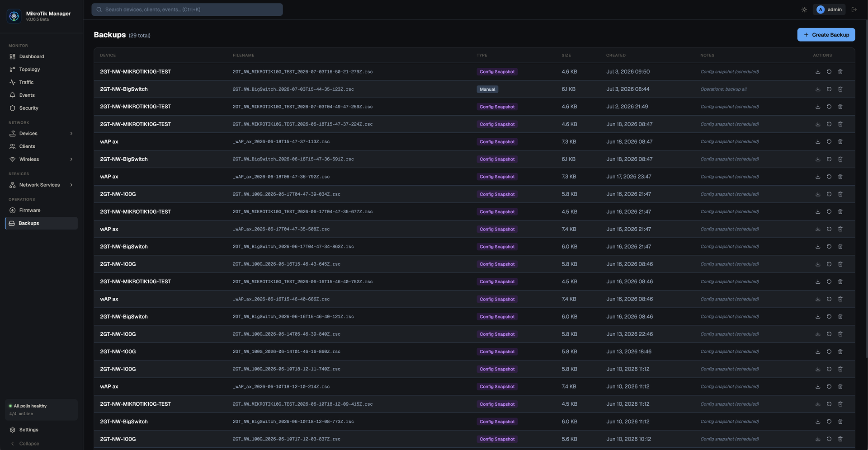Click the Manual type badge
The image size is (868, 450).
point(487,89)
